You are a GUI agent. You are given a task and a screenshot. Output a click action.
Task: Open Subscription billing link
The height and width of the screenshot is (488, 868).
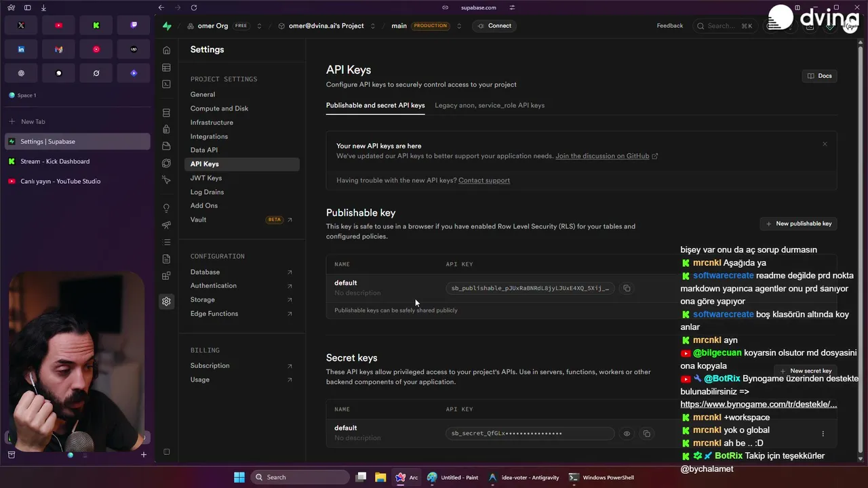pyautogui.click(x=241, y=365)
